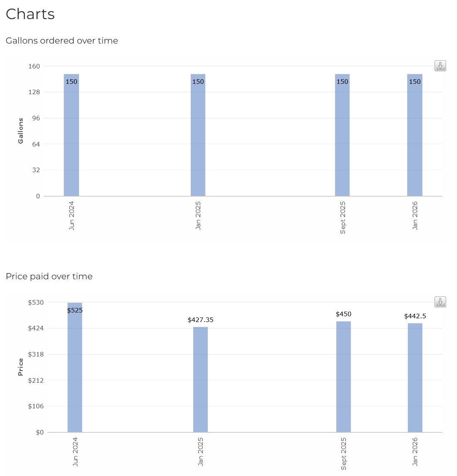Click the $530 gridline label on Price chart
Viewport: 457px width, 476px height.
[x=37, y=302]
